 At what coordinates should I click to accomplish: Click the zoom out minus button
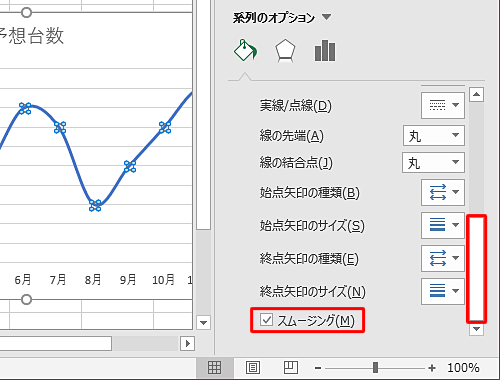click(x=318, y=368)
